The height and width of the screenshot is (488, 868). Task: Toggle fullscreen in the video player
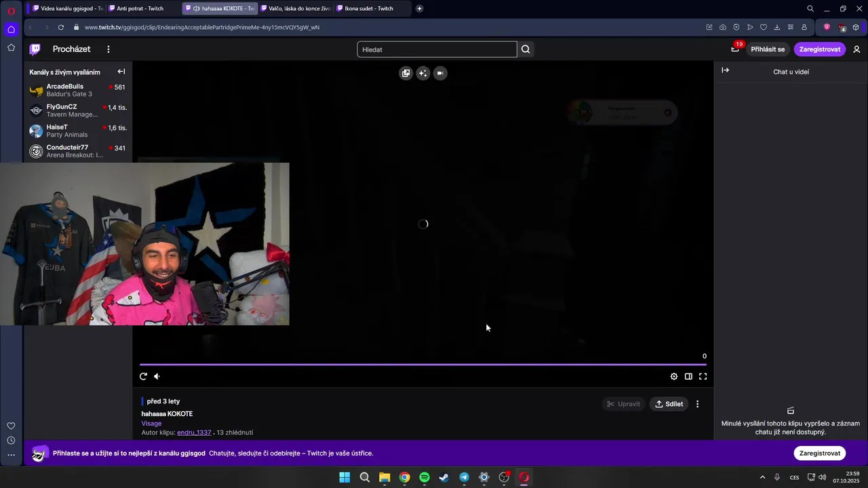pyautogui.click(x=703, y=376)
